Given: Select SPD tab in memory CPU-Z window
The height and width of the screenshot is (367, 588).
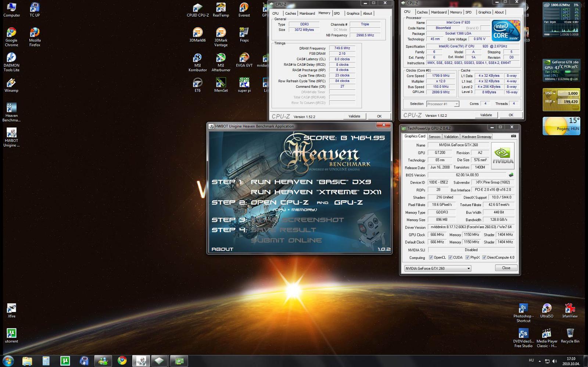Looking at the screenshot, I should [337, 13].
